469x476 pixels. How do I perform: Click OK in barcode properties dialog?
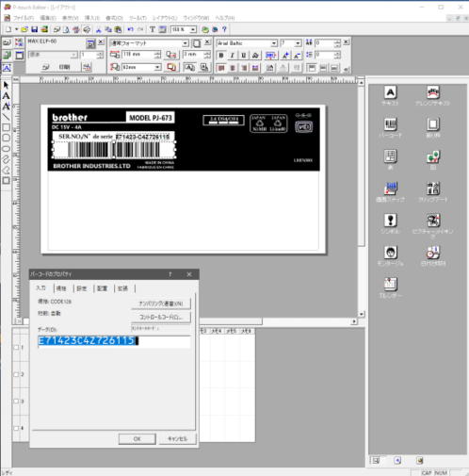click(137, 439)
